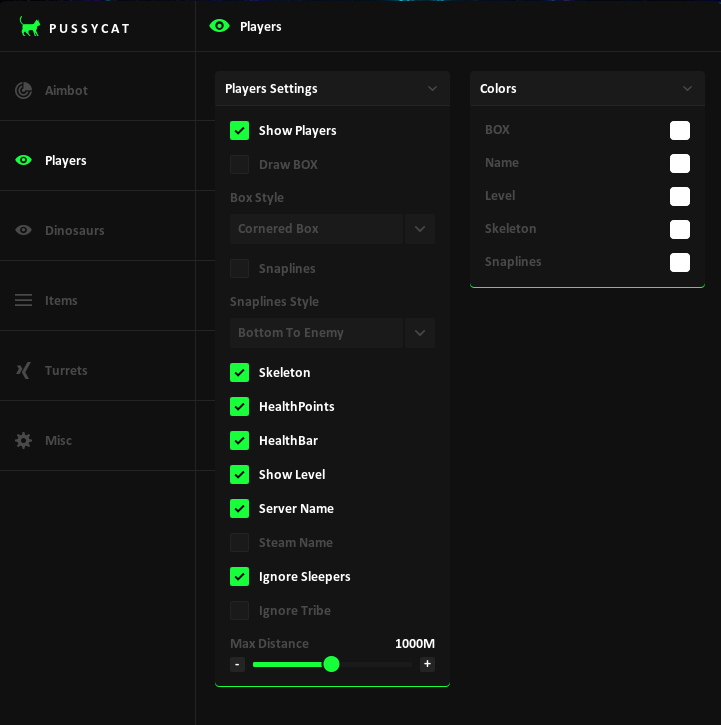Click the Turrets icon in sidebar
721x725 pixels.
[x=23, y=370]
